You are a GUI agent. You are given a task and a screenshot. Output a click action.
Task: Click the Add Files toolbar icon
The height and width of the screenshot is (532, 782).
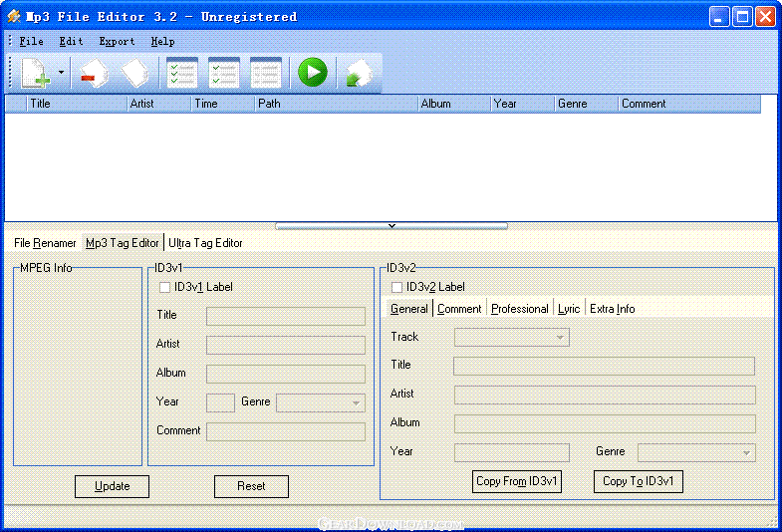click(36, 73)
